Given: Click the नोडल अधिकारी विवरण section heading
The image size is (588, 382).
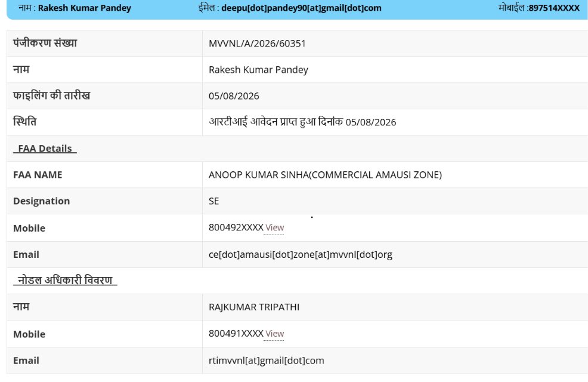Looking at the screenshot, I should pos(65,281).
